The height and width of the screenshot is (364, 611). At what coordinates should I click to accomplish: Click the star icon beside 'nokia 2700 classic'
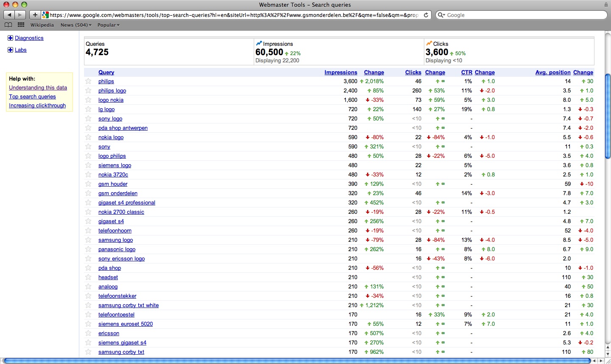point(88,212)
